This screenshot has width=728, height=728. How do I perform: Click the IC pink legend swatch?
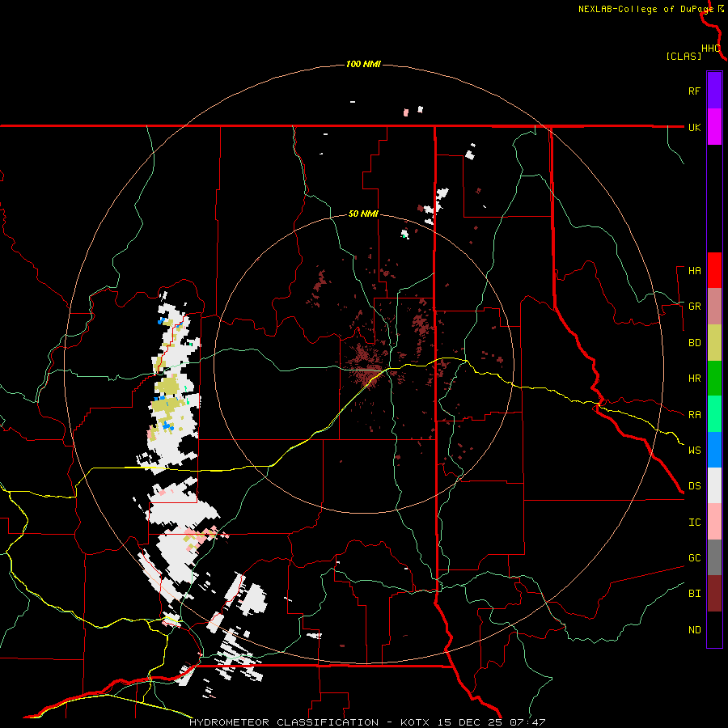click(x=714, y=522)
